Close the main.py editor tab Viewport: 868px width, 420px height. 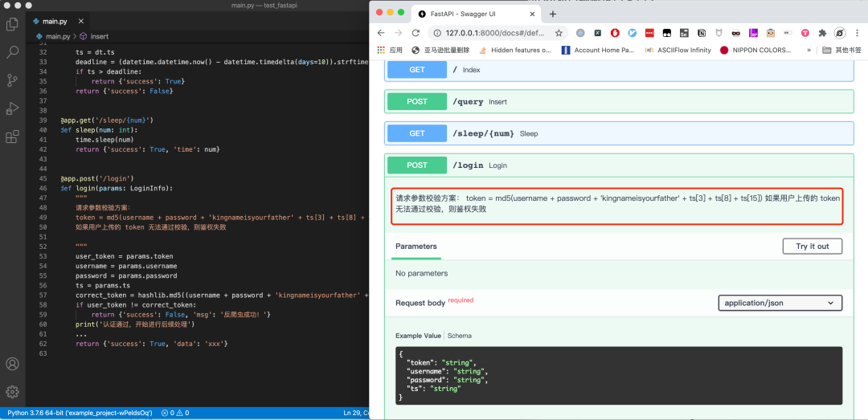point(81,22)
